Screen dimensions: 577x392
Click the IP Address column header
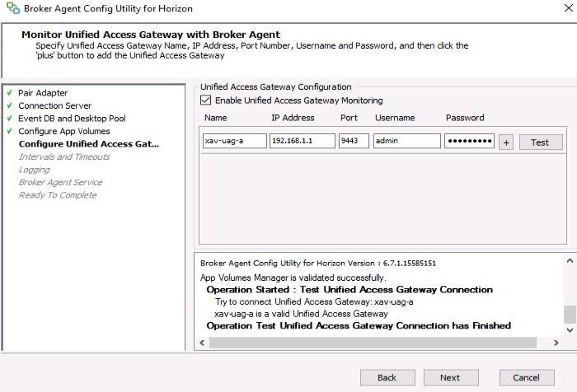coord(293,118)
